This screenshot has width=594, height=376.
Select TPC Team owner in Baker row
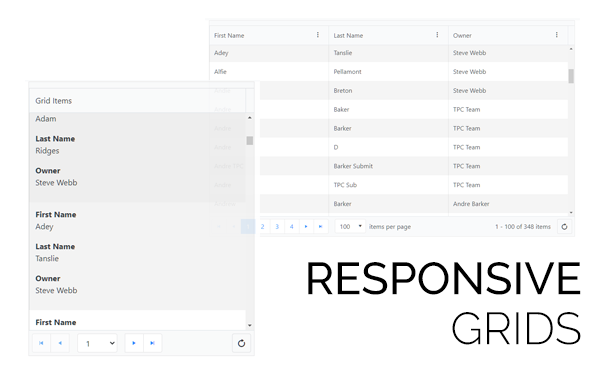click(508, 109)
